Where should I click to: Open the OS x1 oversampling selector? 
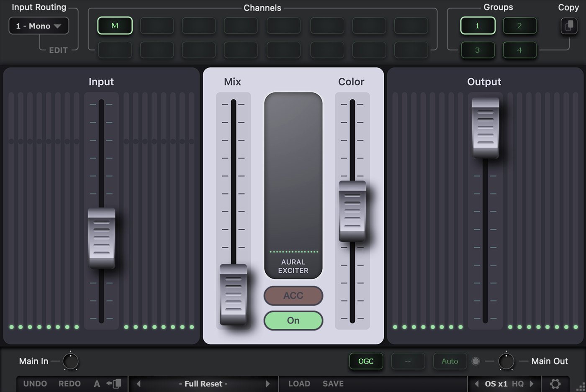click(x=496, y=384)
